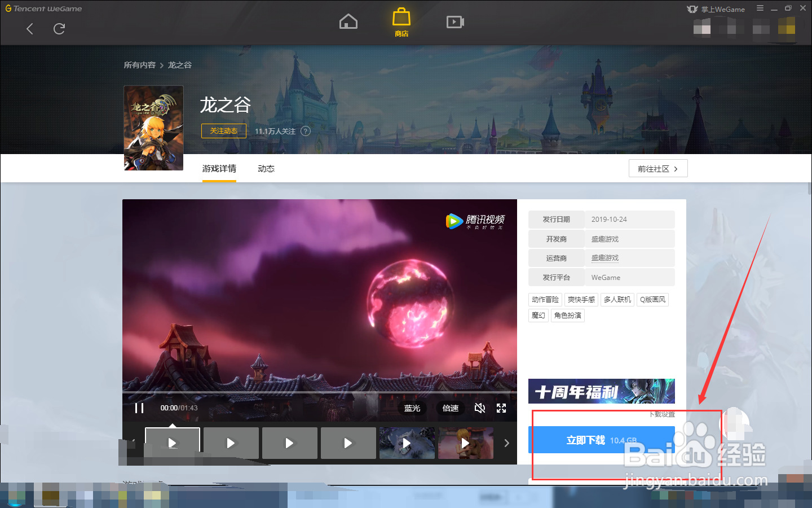Enter video fullscreen mode
This screenshot has height=508, width=812.
[501, 408]
